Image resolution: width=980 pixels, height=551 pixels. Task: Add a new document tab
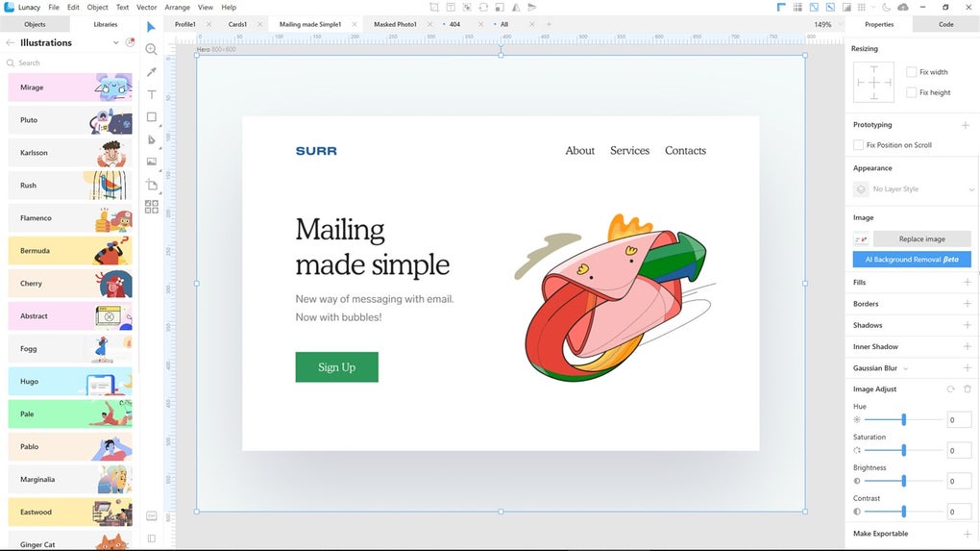pos(549,24)
